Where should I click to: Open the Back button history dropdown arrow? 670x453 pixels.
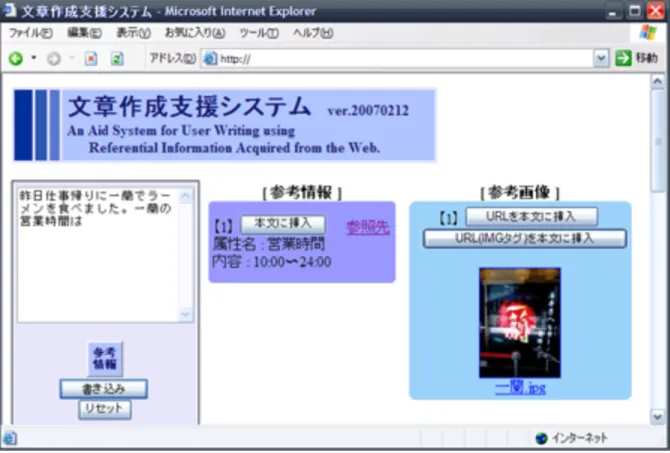click(33, 58)
